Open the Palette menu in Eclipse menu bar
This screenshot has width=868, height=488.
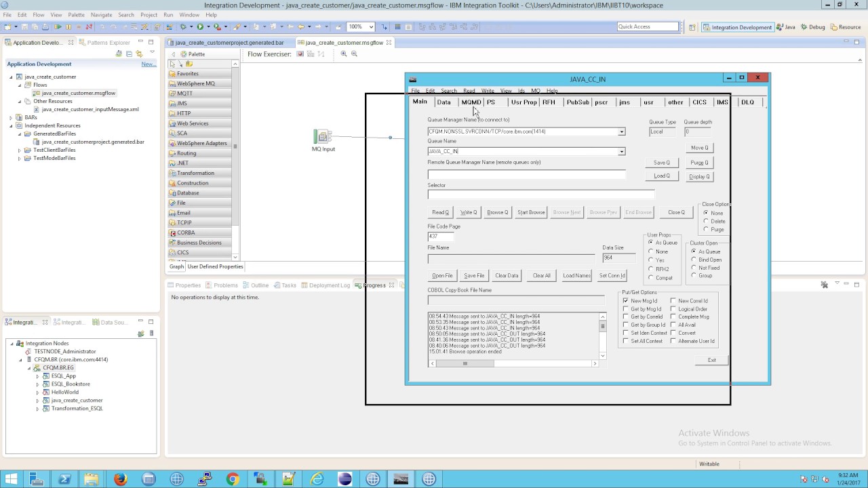[x=76, y=14]
